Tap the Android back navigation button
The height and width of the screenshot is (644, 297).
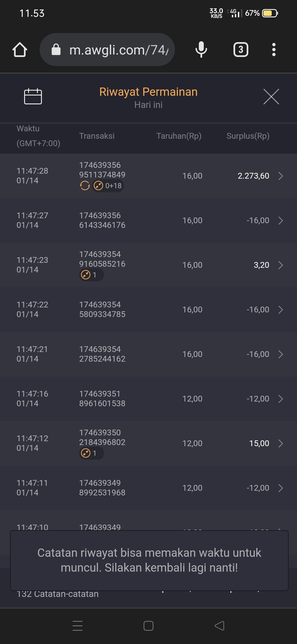pyautogui.click(x=219, y=626)
